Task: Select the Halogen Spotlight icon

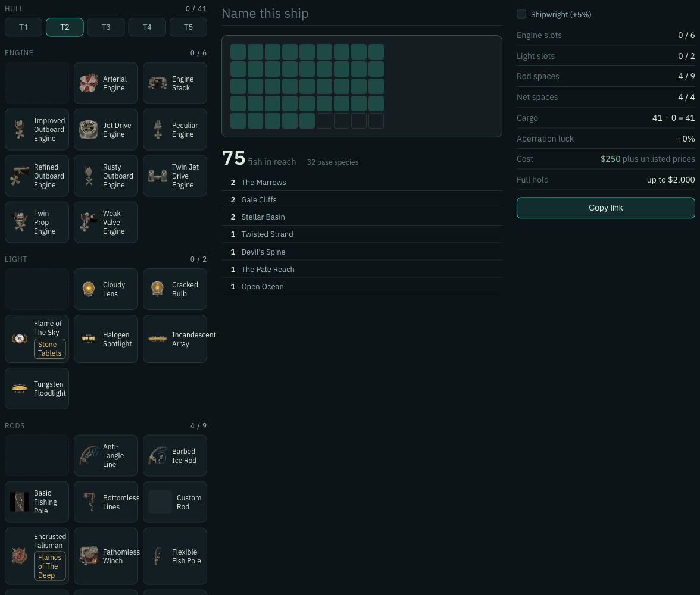Action: point(88,339)
